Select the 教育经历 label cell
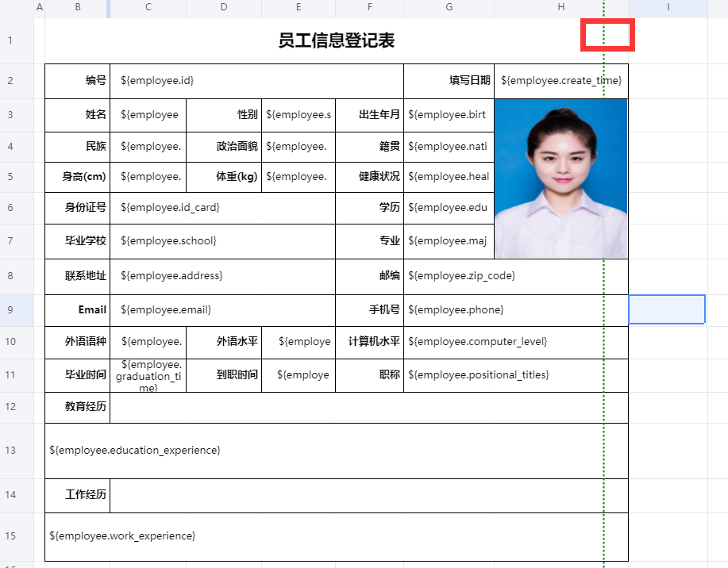 pos(78,407)
